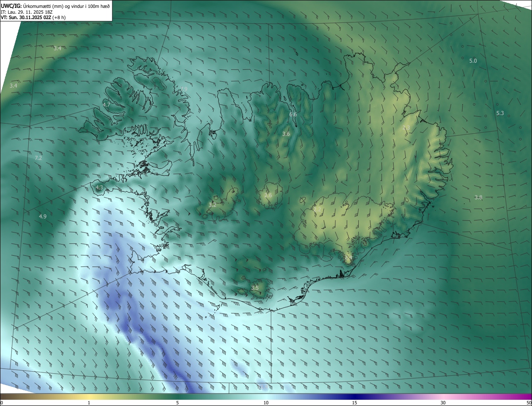Pick the dark navy colorbar segment above 15
This screenshot has height=406, width=532.
point(355,396)
